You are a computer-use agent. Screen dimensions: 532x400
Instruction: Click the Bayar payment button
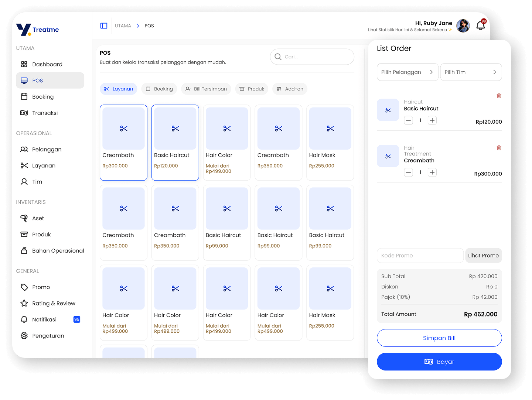point(439,362)
